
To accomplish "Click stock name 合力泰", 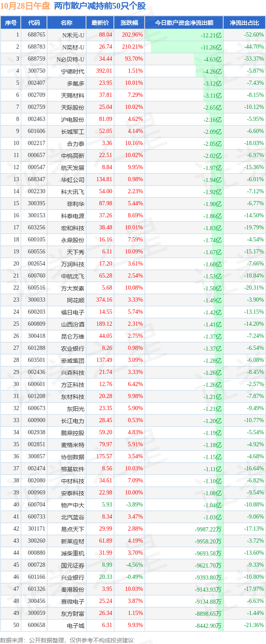I will [x=76, y=143].
